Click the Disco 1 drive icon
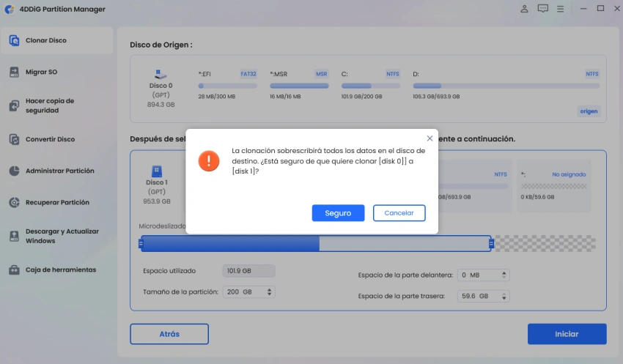 pyautogui.click(x=157, y=171)
